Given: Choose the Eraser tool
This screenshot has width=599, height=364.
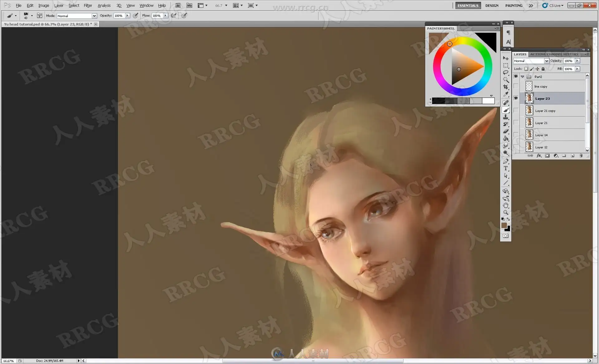Looking at the screenshot, I should click(x=506, y=131).
